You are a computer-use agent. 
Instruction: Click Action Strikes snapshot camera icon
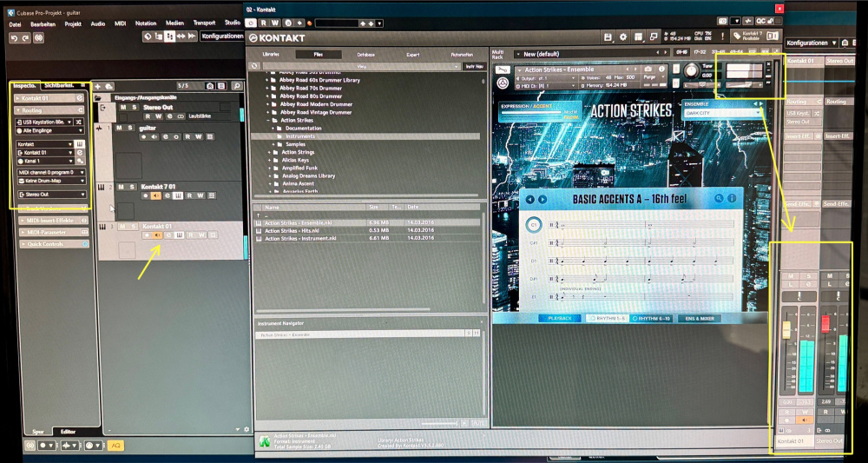coord(648,69)
